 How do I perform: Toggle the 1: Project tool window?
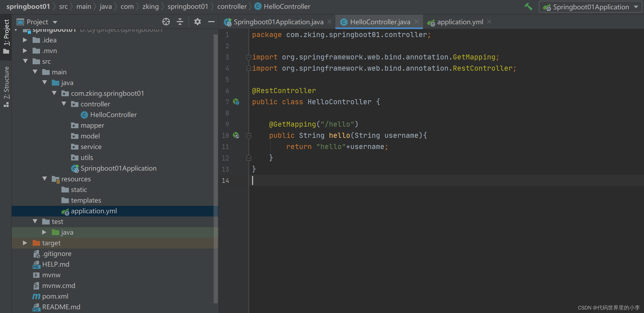tap(6, 36)
